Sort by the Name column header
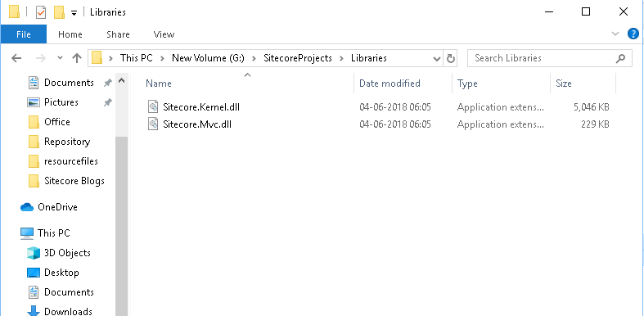The image size is (644, 316). 159,84
